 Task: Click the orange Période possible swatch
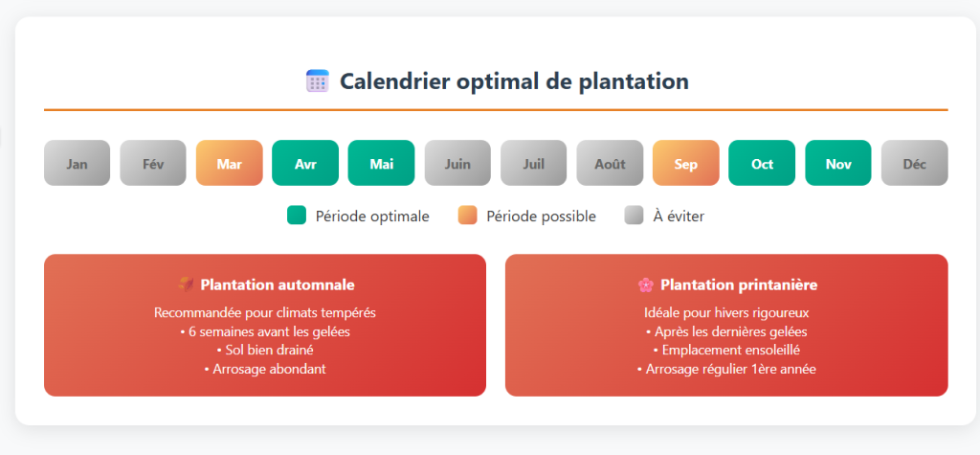(467, 216)
